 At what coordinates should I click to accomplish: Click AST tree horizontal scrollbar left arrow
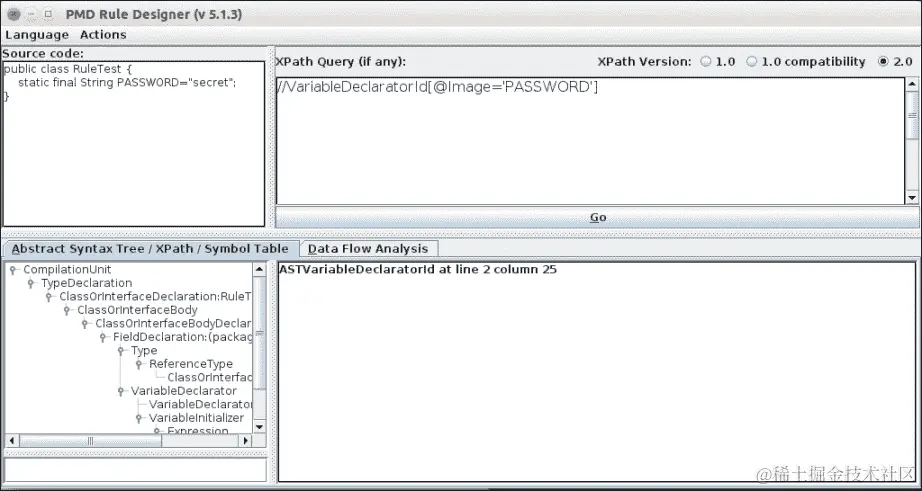(12, 440)
